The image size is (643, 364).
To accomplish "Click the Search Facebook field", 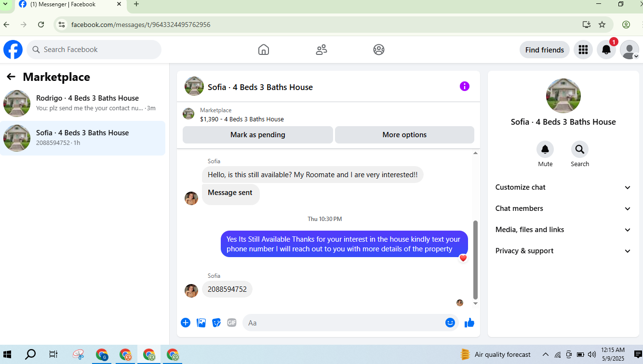I will [94, 50].
